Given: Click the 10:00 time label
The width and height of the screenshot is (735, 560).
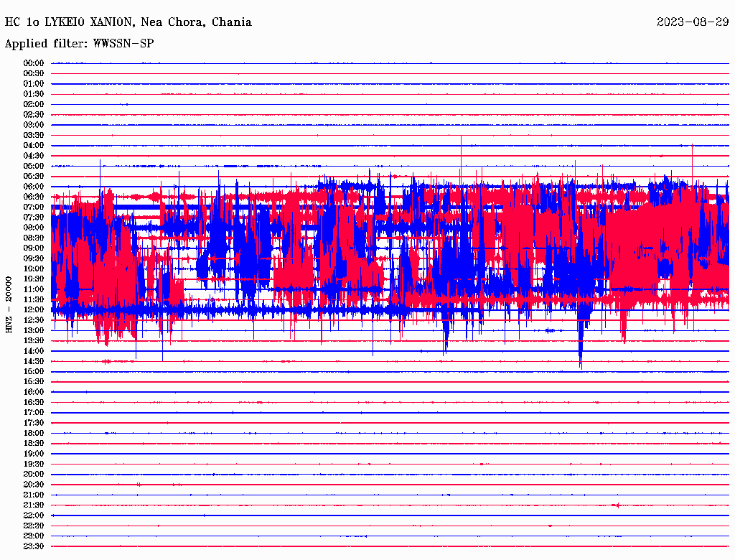Looking at the screenshot, I should coord(34,269).
